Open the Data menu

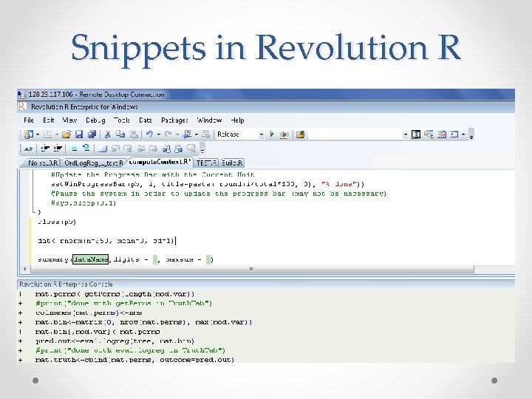[146, 120]
